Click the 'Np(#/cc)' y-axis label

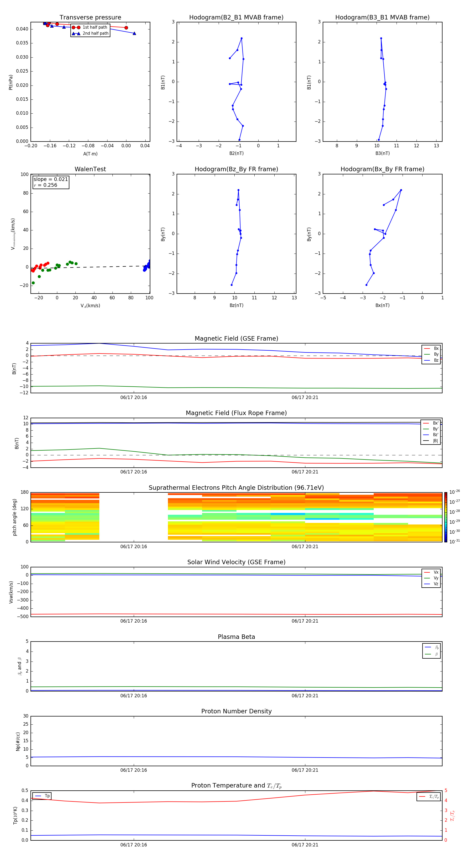[18, 741]
